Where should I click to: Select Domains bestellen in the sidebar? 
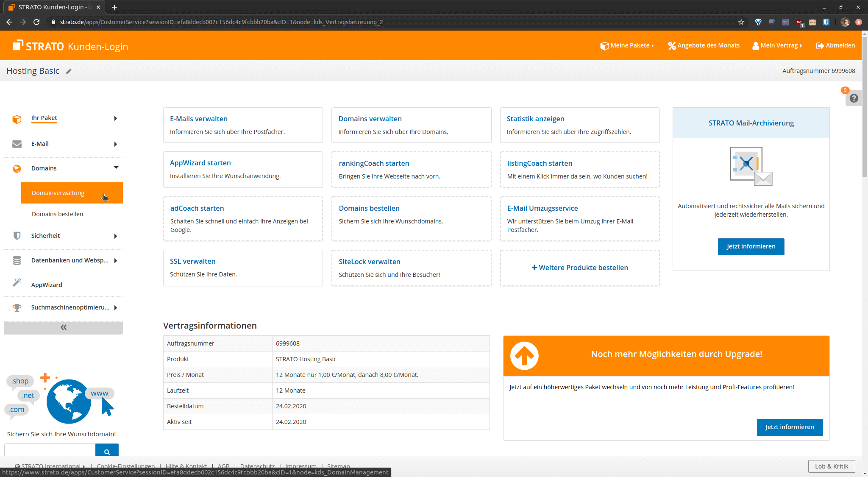[x=57, y=214]
